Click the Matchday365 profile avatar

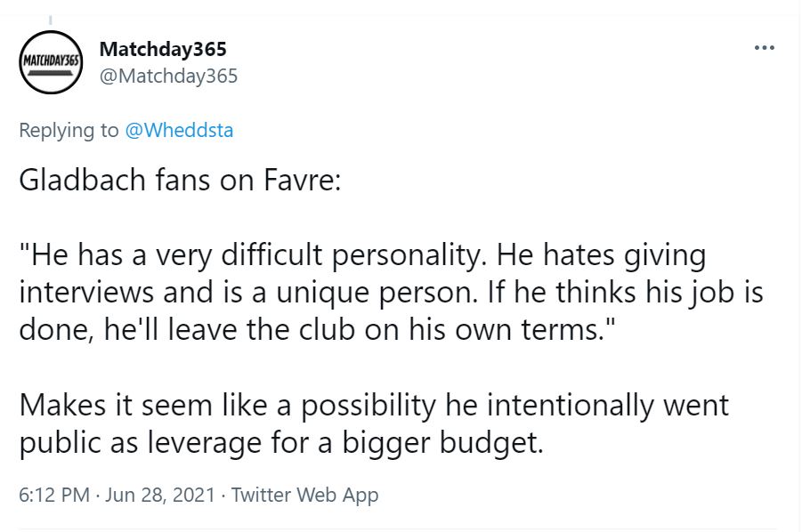(51, 62)
